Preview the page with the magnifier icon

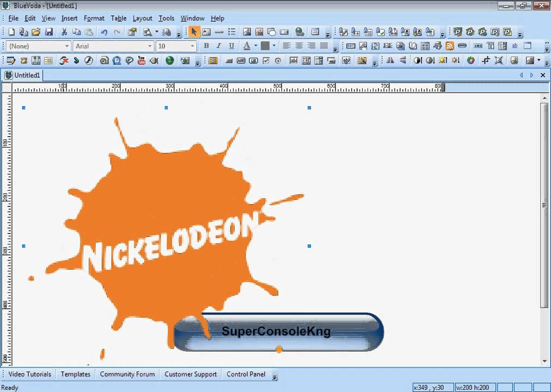[x=148, y=32]
